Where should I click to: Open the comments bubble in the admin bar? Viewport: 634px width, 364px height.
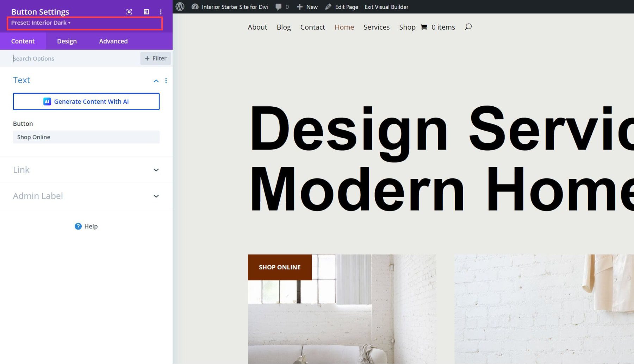[279, 6]
